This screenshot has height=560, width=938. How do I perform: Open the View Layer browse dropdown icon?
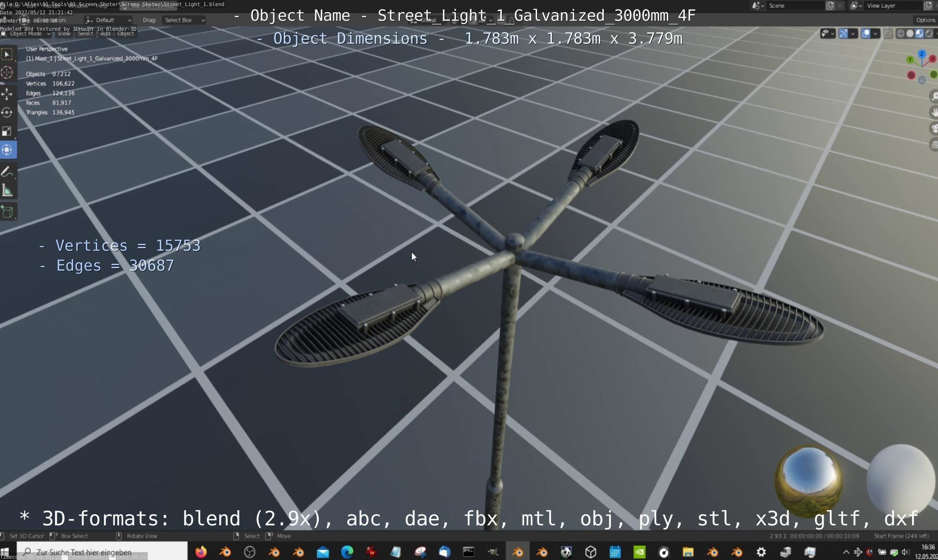pos(856,6)
